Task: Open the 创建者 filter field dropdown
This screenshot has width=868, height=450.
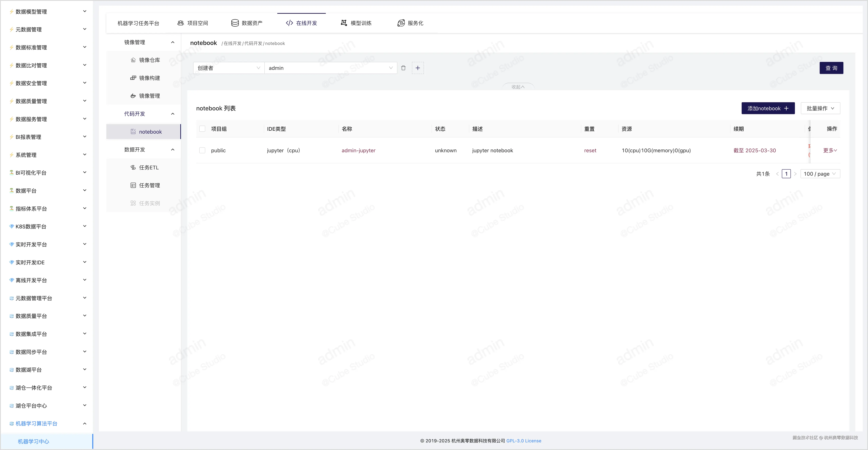Action: click(x=228, y=68)
